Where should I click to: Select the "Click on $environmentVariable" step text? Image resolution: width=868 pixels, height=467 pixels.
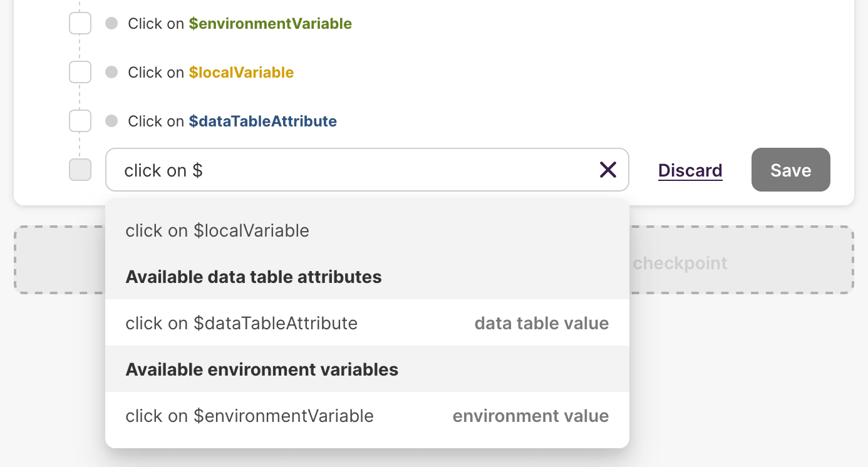click(x=239, y=23)
